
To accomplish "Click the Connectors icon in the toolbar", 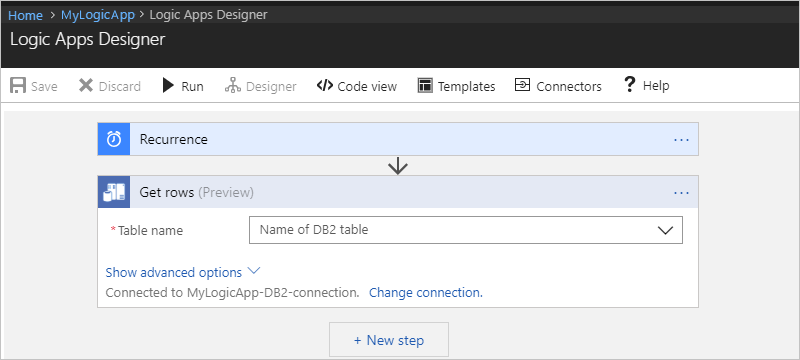I will tap(522, 85).
